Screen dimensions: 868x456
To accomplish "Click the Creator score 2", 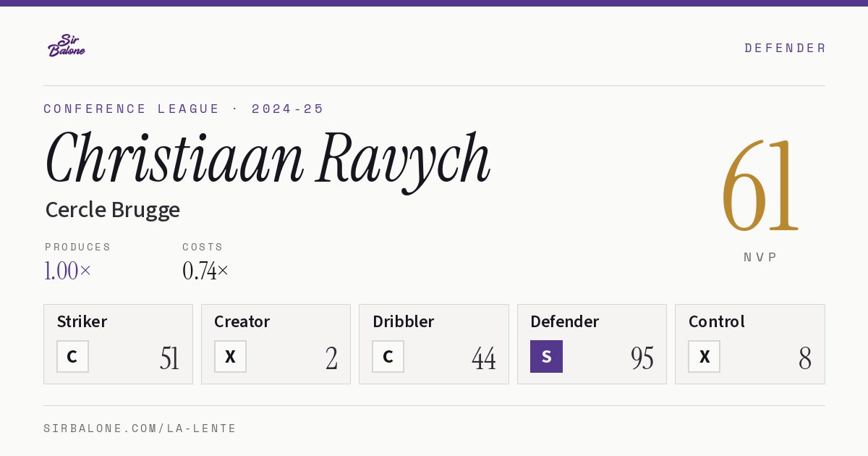I will click(331, 358).
